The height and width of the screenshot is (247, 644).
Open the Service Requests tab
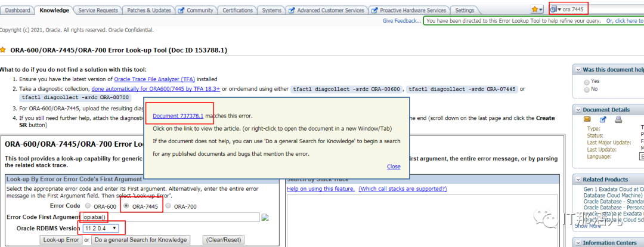click(98, 10)
